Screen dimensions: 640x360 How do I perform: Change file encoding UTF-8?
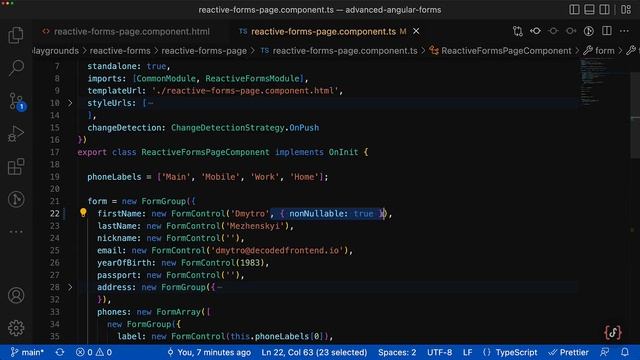(440, 352)
